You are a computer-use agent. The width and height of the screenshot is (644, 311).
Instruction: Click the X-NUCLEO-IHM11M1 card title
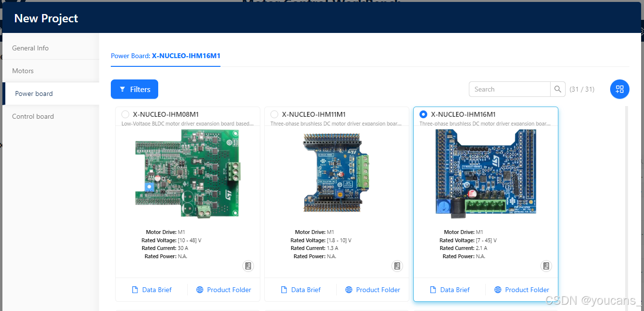click(314, 114)
